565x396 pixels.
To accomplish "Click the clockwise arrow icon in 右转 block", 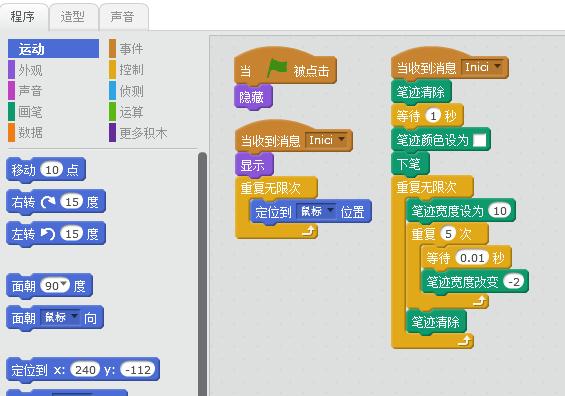I will pos(48,202).
